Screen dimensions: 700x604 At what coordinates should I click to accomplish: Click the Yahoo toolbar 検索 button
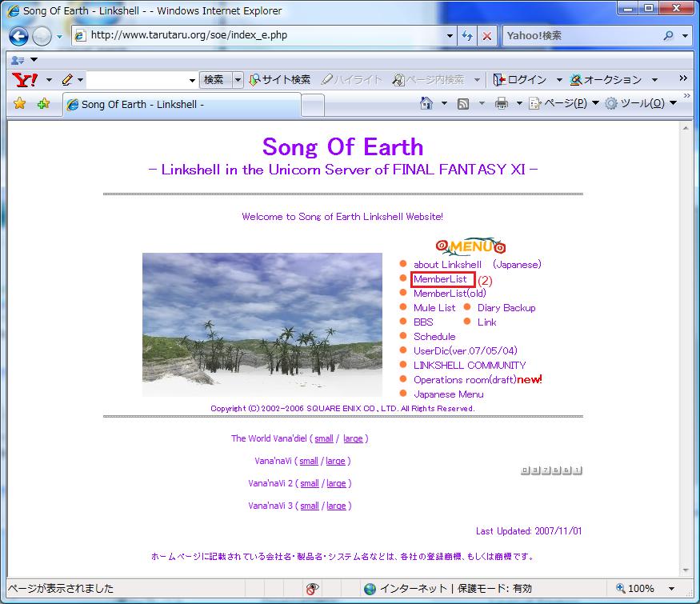pyautogui.click(x=214, y=80)
